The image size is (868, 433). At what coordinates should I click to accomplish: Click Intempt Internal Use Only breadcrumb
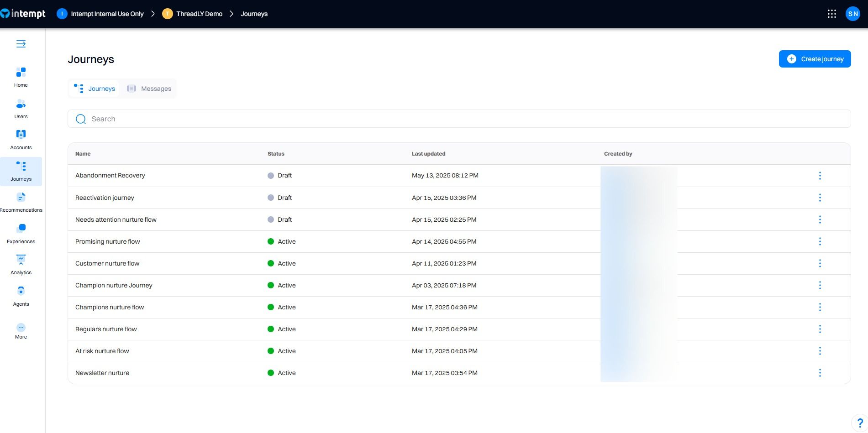click(x=100, y=14)
